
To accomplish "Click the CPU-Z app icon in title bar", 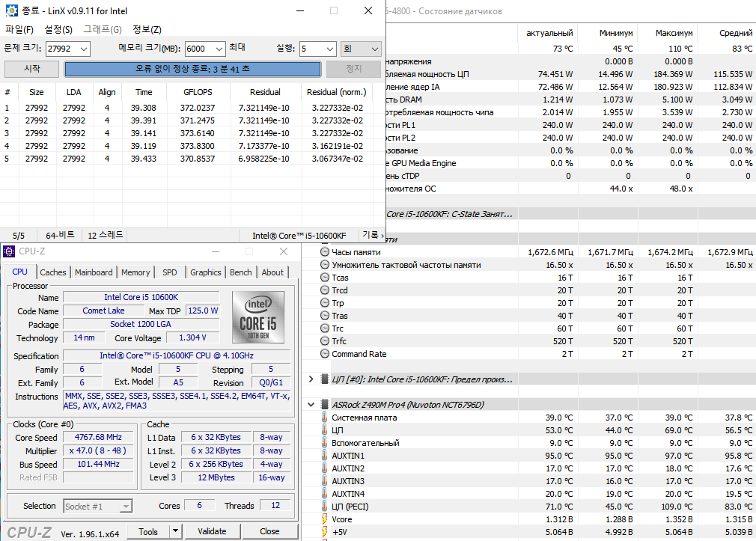I will pyautogui.click(x=9, y=251).
